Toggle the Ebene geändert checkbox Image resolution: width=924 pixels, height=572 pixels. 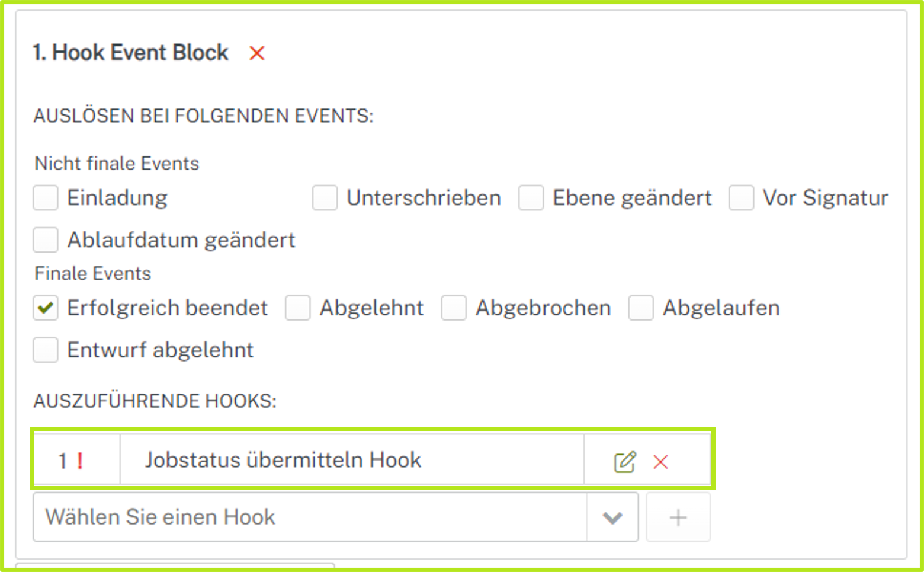[x=531, y=198]
